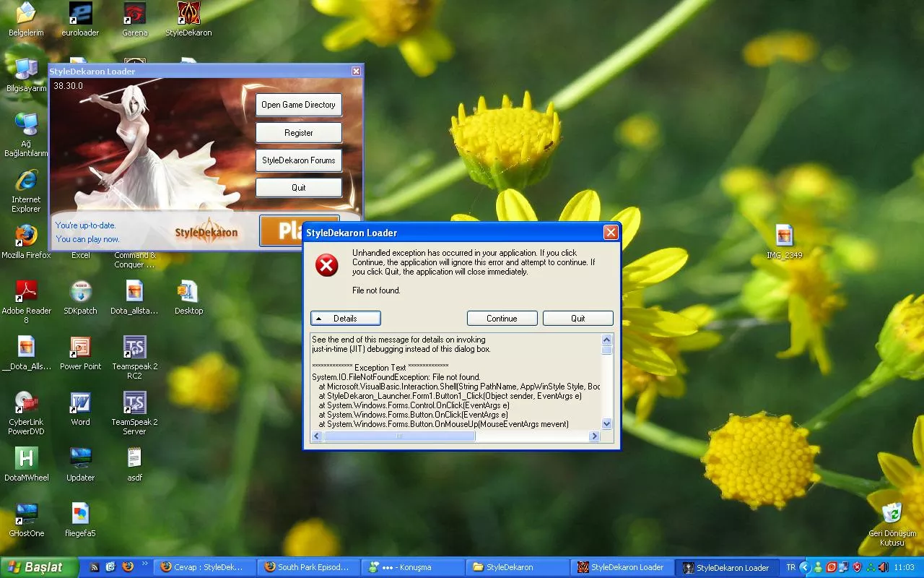Collapse the Details section of the error dialog
The image size is (924, 578).
pos(345,319)
